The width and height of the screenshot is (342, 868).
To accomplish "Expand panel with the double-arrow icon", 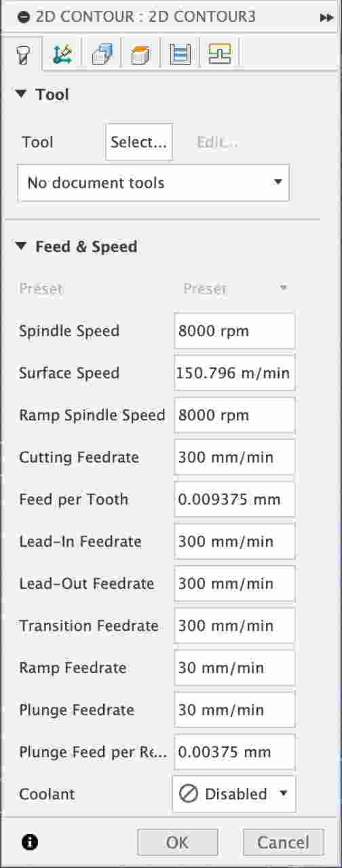I will click(x=326, y=18).
